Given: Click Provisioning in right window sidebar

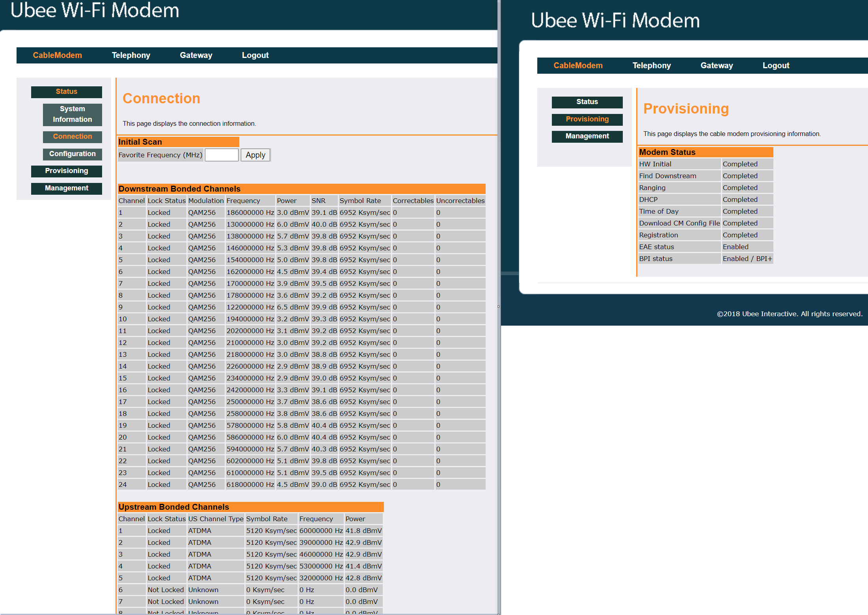Looking at the screenshot, I should [587, 119].
